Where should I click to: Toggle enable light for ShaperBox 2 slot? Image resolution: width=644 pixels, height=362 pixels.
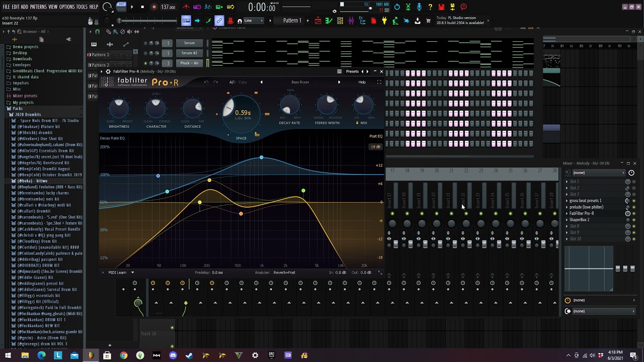[x=633, y=220]
